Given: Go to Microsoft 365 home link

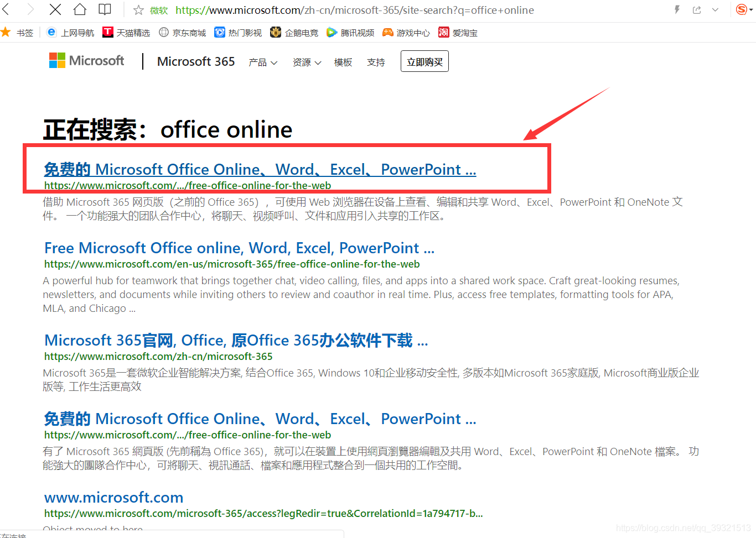Looking at the screenshot, I should coord(196,61).
